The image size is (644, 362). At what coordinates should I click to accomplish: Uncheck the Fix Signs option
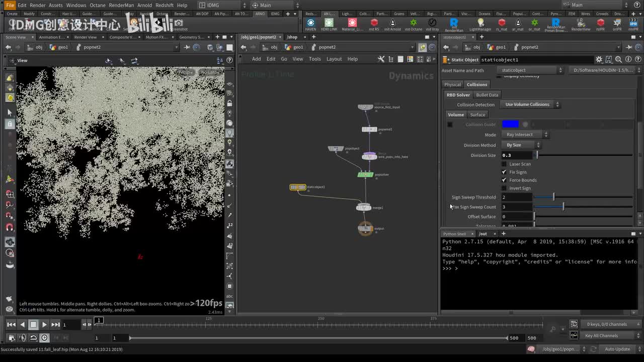[x=504, y=172]
